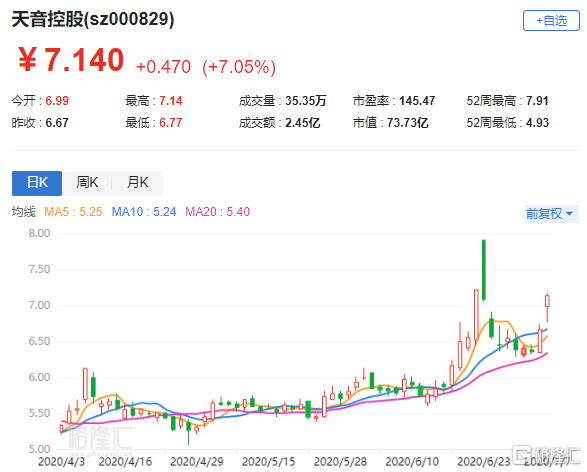The height and width of the screenshot is (472, 587).
Task: Click the x-axis date label 2020/4/3
Action: click(x=61, y=462)
